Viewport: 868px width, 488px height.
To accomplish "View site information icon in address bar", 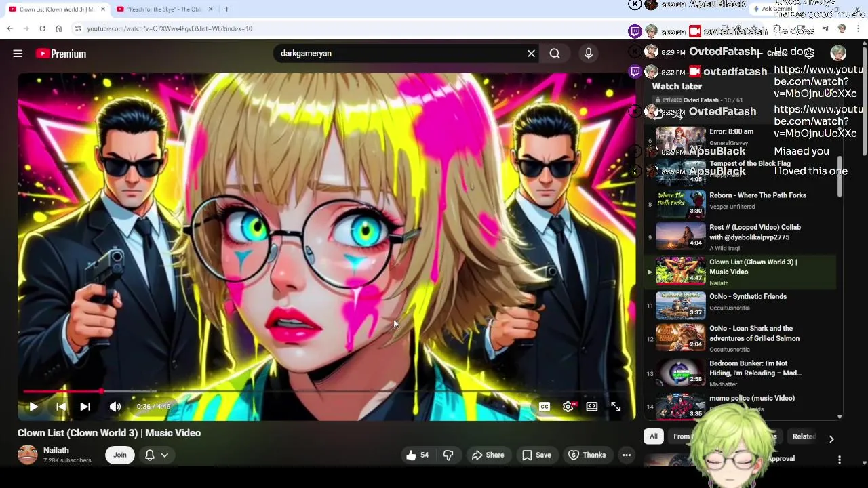I will click(x=78, y=28).
